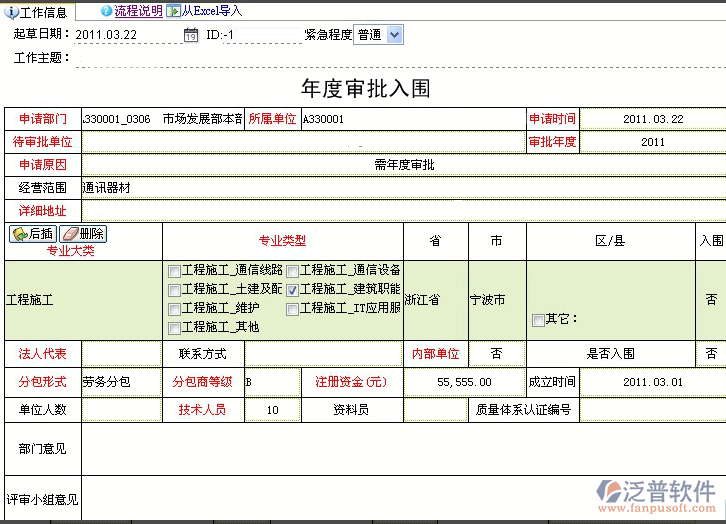Click the 详细地址 input field
Image resolution: width=726 pixels, height=524 pixels.
click(x=400, y=211)
